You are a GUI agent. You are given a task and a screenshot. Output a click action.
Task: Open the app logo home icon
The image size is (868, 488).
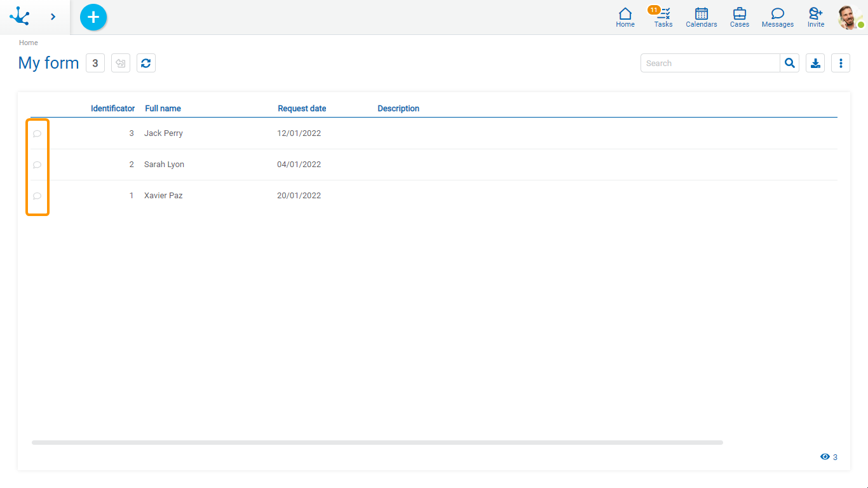20,17
